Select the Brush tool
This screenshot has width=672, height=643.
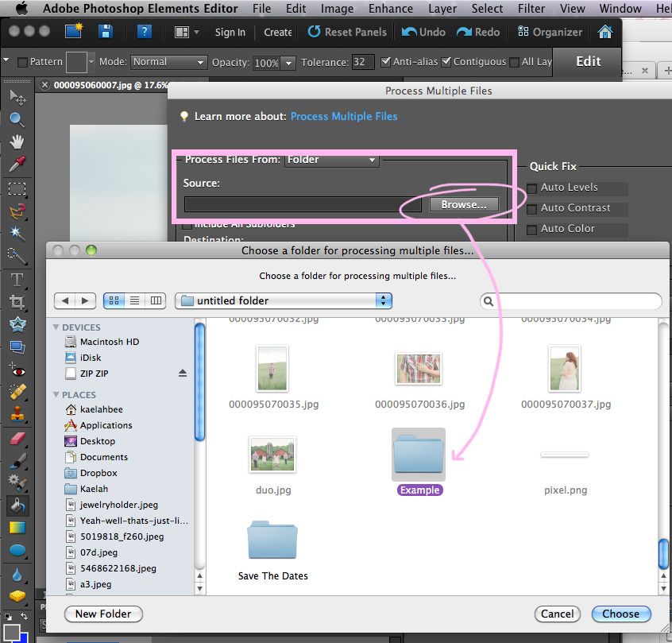17,461
